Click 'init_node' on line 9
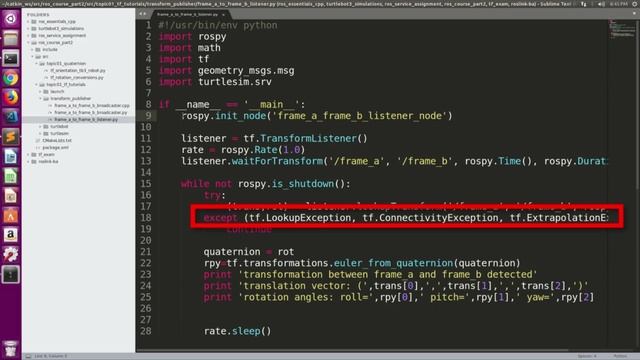The width and height of the screenshot is (640, 360). [240, 116]
